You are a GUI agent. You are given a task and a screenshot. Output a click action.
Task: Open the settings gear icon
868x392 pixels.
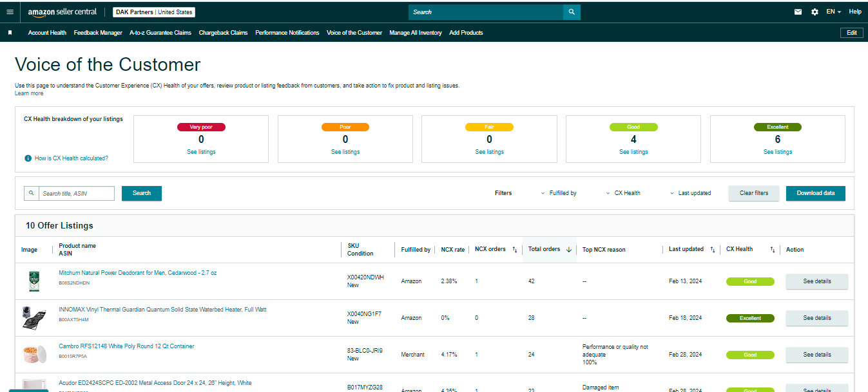pos(815,12)
